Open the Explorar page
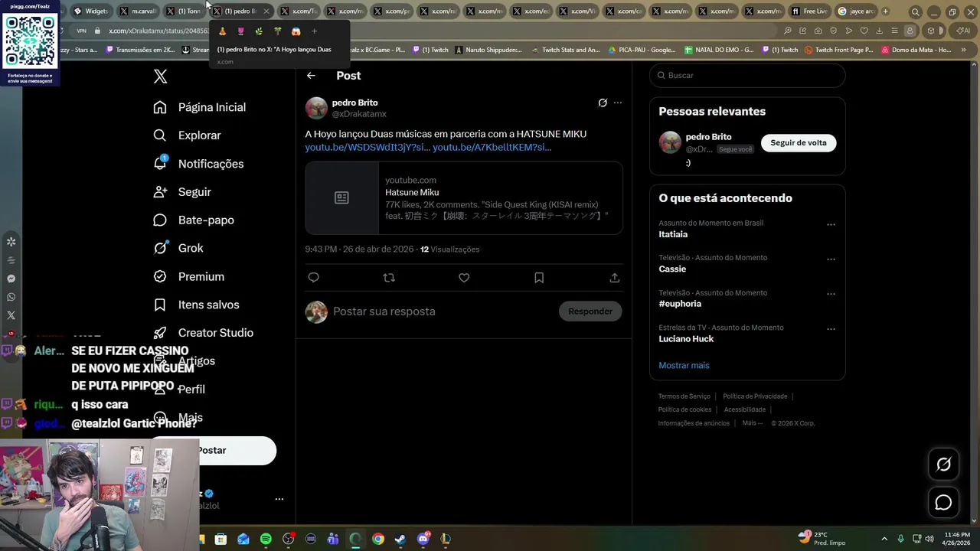 pos(187,135)
